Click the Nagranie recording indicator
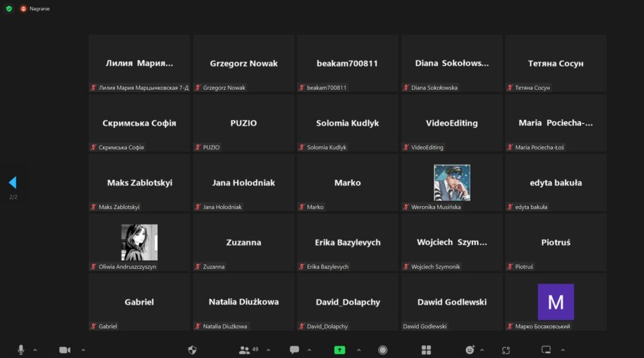This screenshot has width=644, height=358. pyautogui.click(x=35, y=9)
